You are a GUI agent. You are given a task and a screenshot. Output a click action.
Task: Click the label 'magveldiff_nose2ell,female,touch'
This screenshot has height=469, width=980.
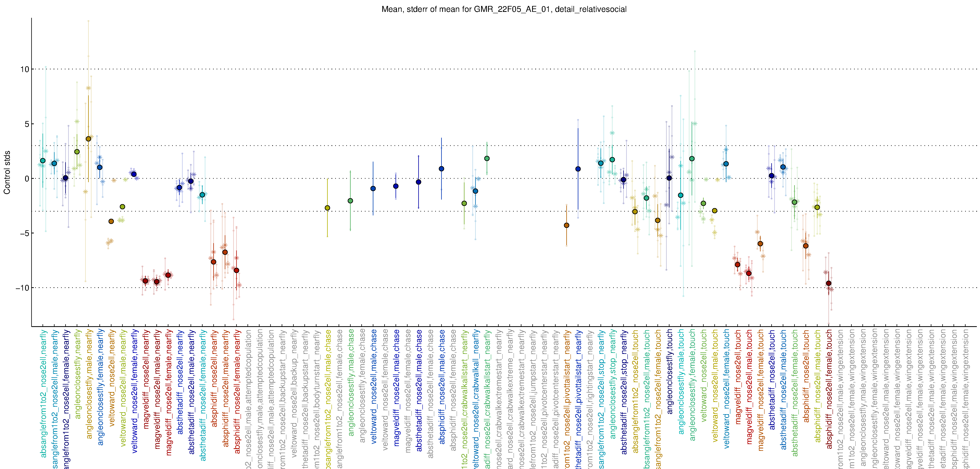761,390
